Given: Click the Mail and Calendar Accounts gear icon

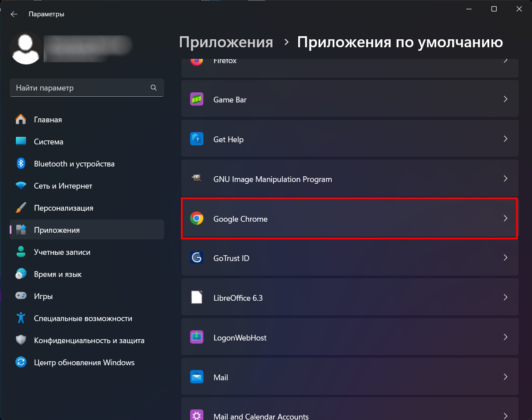Looking at the screenshot, I should pyautogui.click(x=197, y=415).
